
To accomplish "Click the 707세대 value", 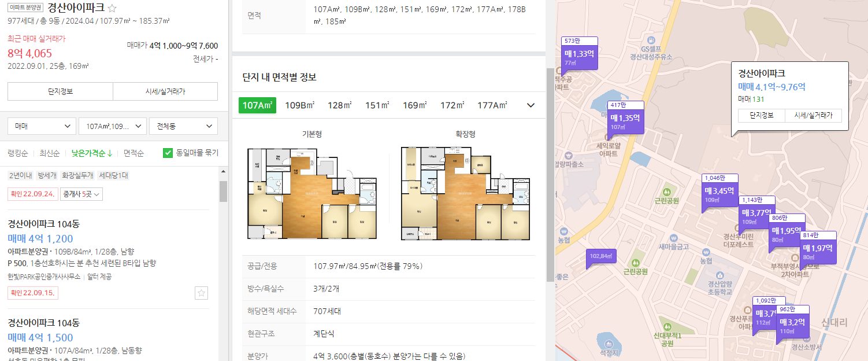I will 327,311.
